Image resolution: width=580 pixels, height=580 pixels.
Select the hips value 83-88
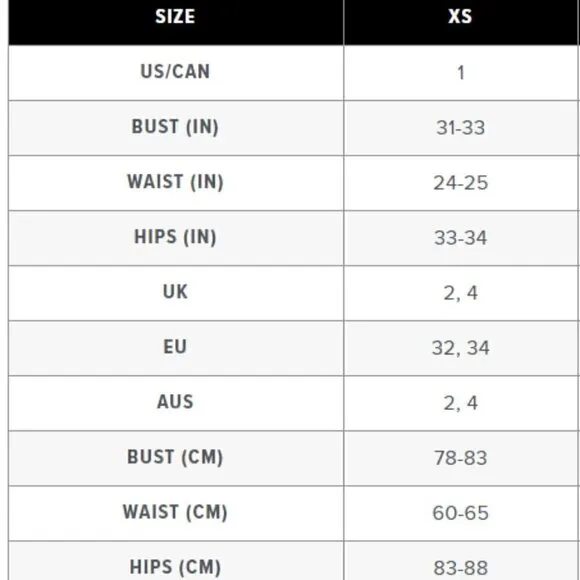tap(461, 568)
